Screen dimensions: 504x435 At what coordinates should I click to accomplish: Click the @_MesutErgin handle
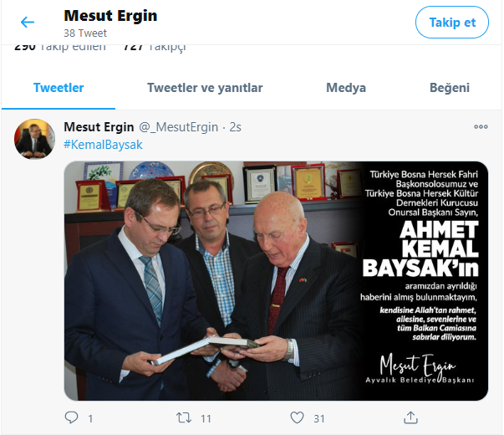(178, 127)
